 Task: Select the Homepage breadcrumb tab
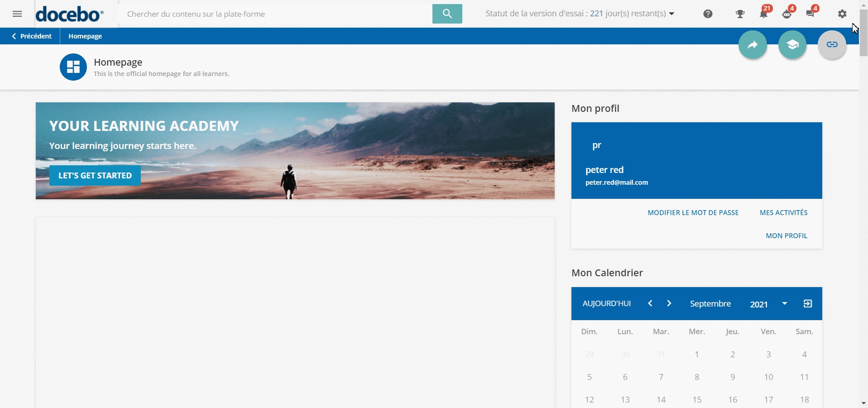pyautogui.click(x=85, y=36)
